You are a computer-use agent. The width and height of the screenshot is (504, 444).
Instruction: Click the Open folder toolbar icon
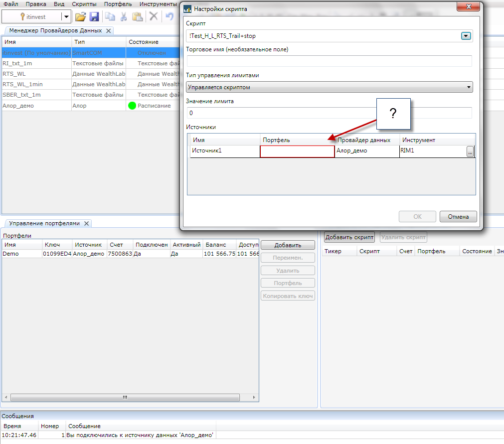(x=80, y=16)
